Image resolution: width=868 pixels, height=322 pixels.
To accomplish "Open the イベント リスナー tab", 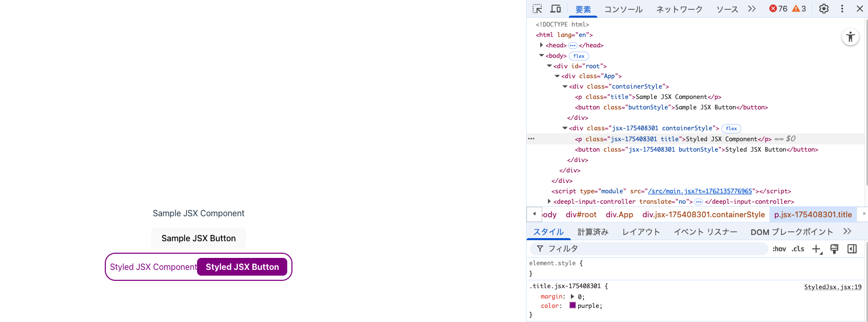I will [x=705, y=232].
